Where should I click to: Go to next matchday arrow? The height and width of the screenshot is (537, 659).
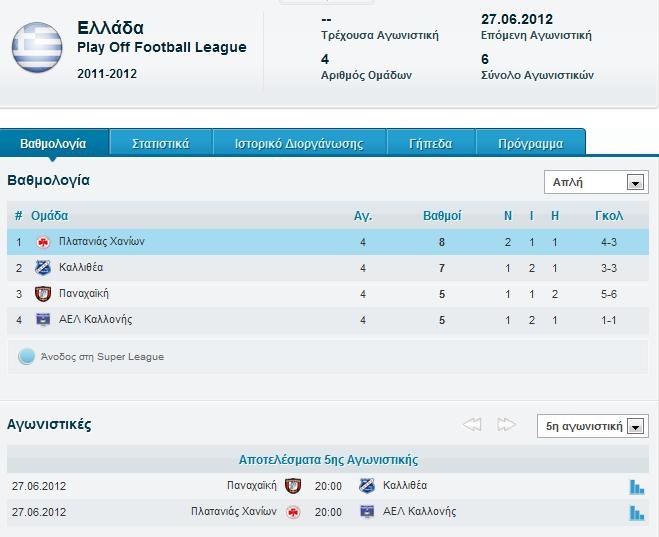tap(506, 424)
